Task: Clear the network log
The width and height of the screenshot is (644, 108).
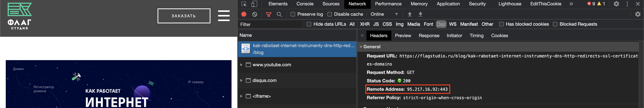Action: click(255, 14)
